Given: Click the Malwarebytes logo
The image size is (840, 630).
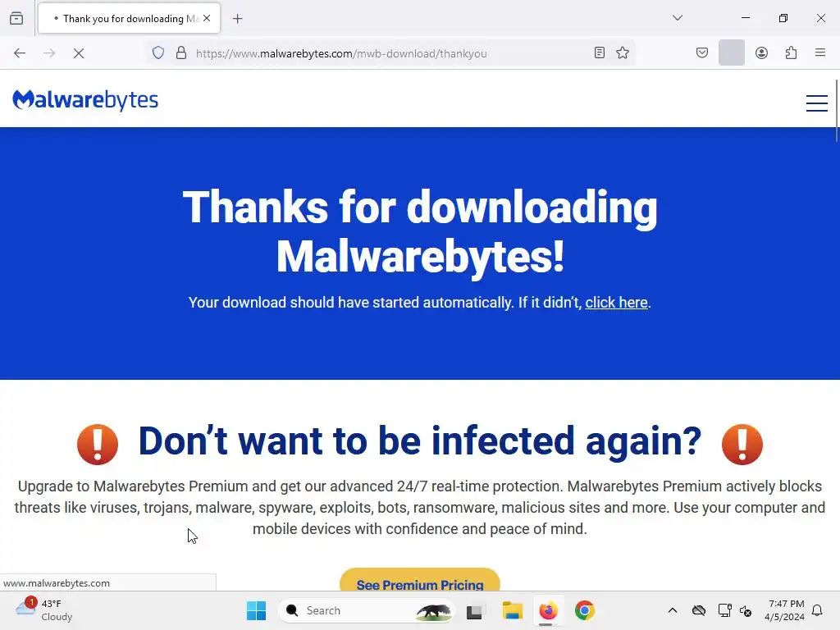Looking at the screenshot, I should coord(85,100).
